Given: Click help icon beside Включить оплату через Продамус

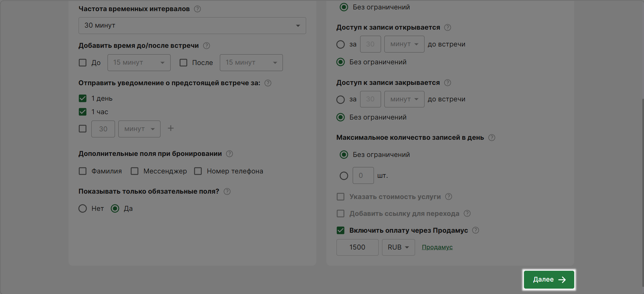Looking at the screenshot, I should (475, 230).
